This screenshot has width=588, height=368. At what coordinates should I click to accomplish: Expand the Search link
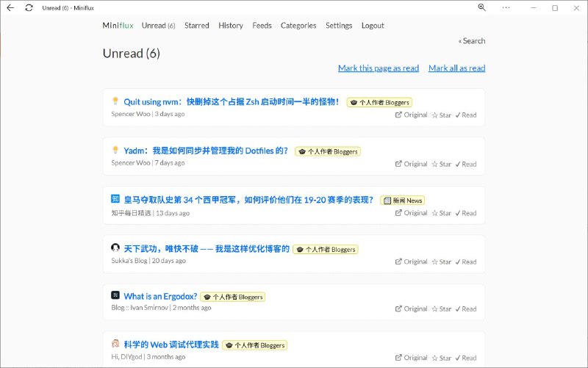click(472, 41)
